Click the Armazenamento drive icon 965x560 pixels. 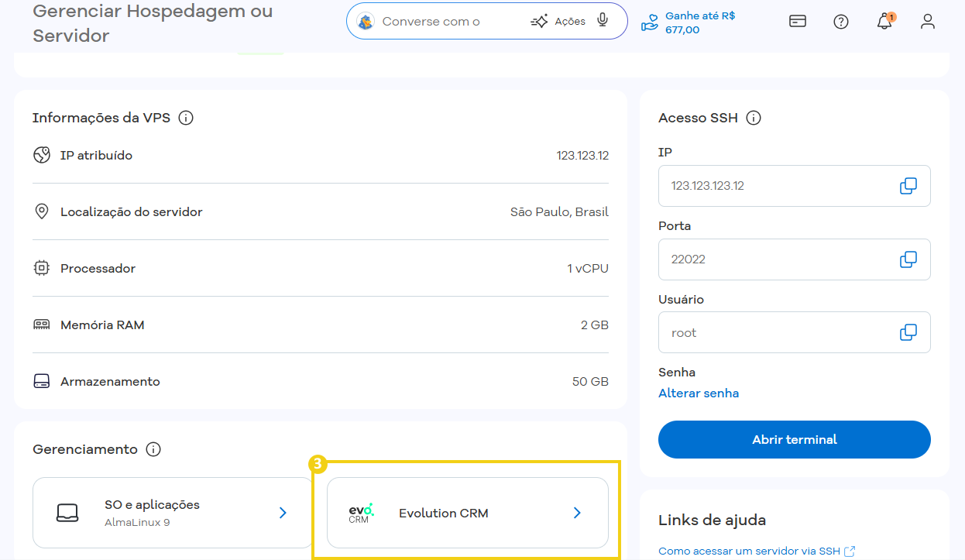(42, 381)
